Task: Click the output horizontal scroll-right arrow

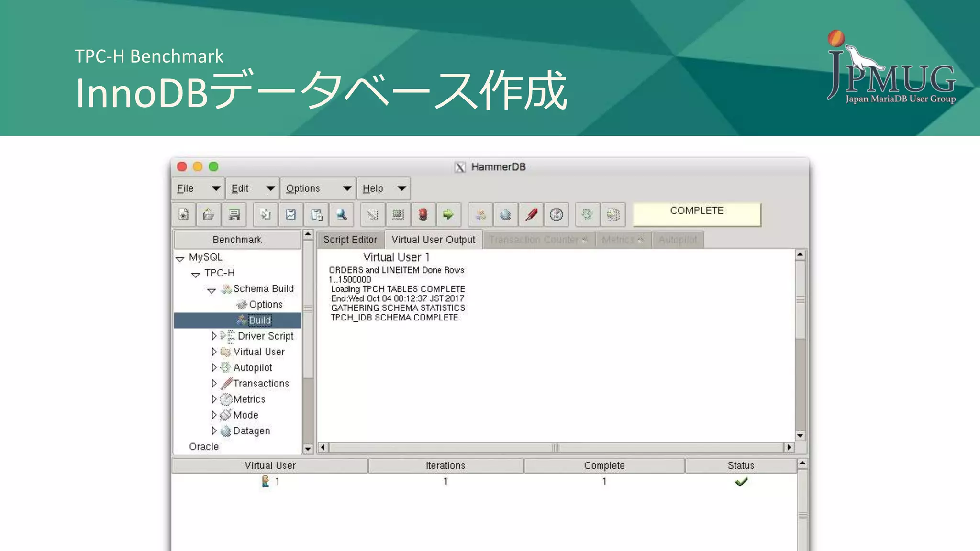Action: pos(789,447)
